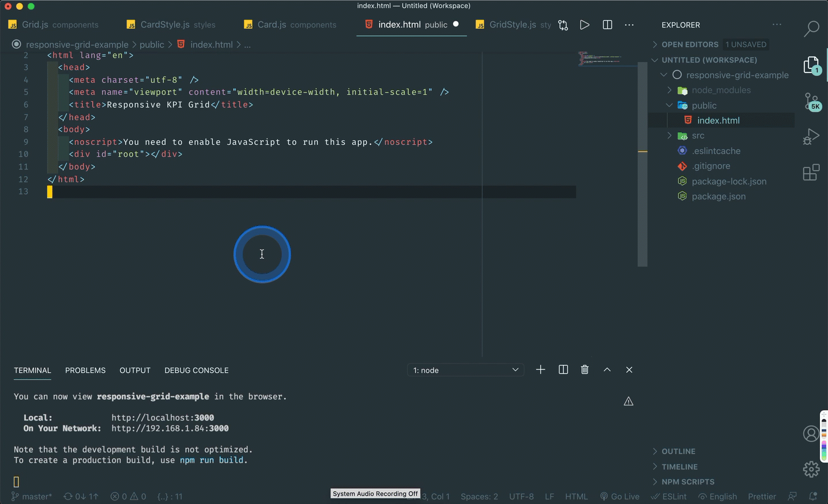This screenshot has height=504, width=828.
Task: Split the editor to the right
Action: (607, 25)
